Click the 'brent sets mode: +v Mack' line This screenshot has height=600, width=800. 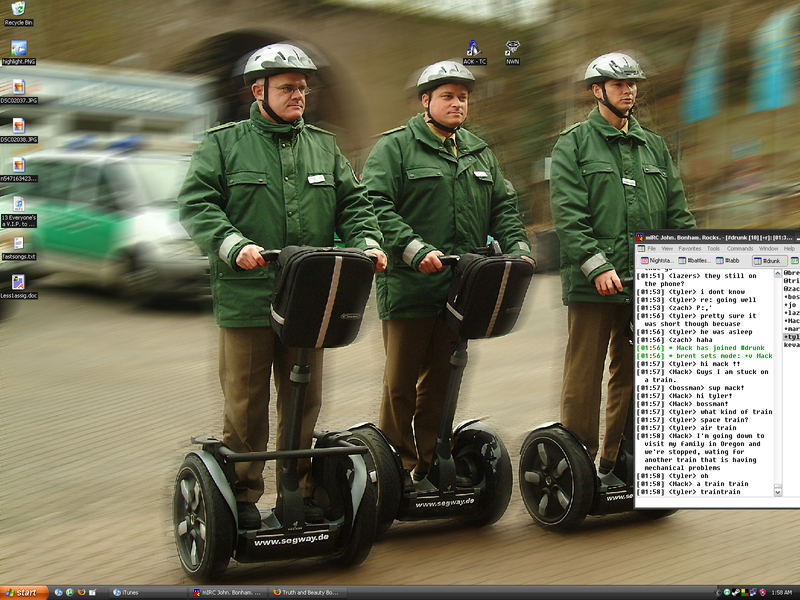704,356
